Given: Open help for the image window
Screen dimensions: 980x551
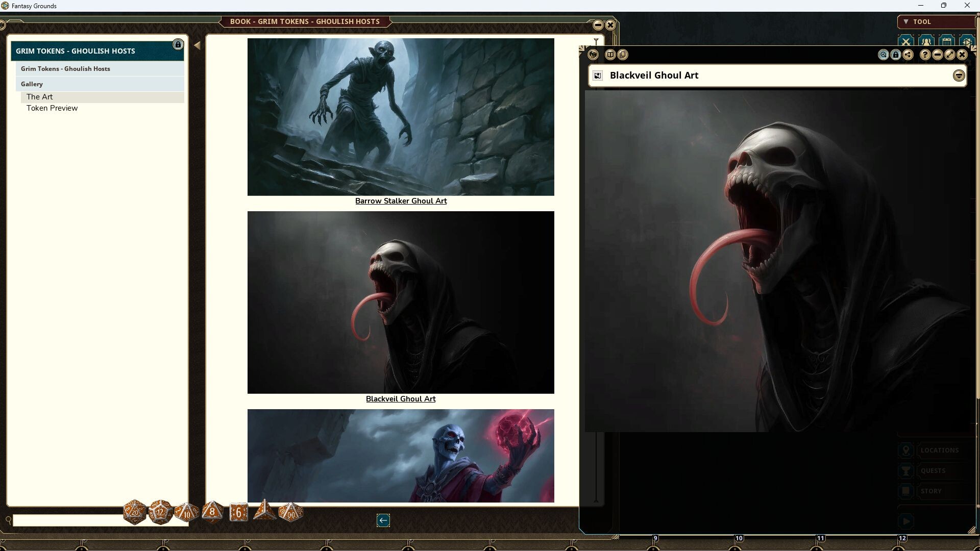Looking at the screenshot, I should coord(925,55).
